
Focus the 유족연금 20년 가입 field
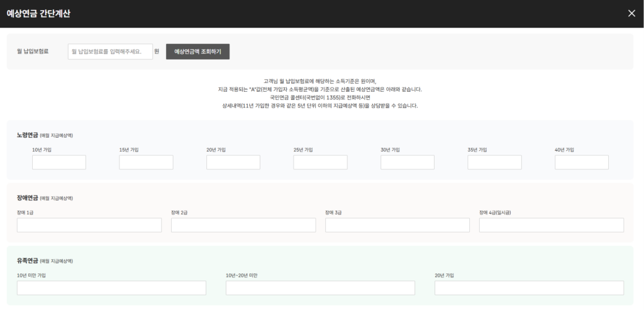point(529,288)
